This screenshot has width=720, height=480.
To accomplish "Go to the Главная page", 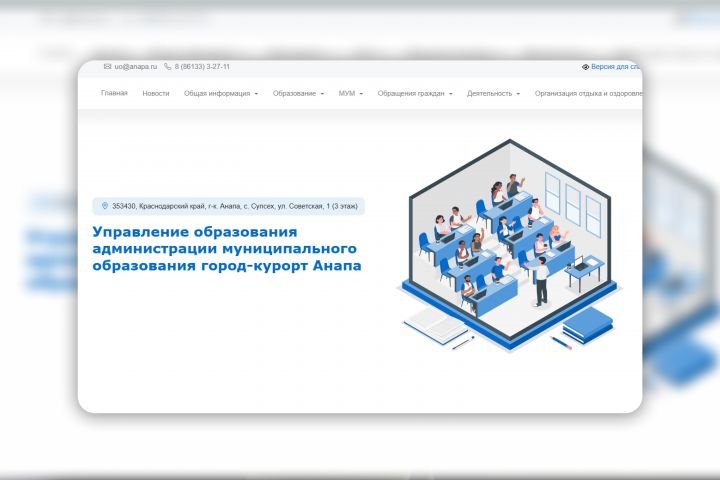I will coord(114,93).
